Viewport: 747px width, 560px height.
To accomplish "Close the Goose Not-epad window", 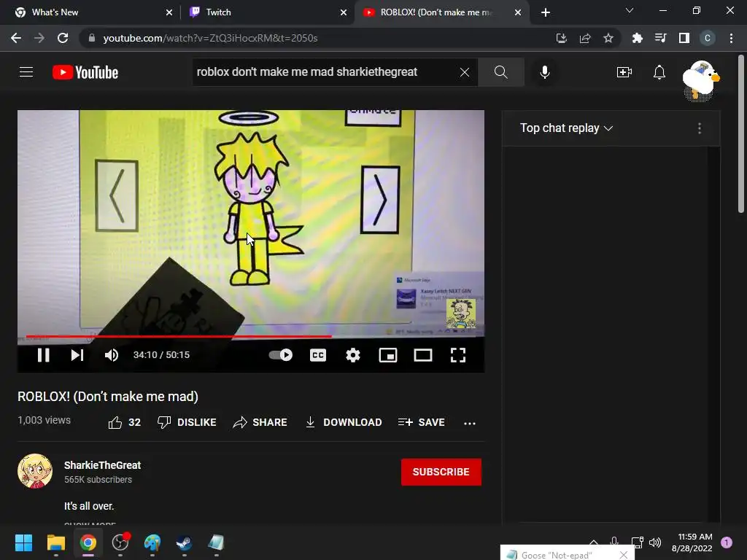I will tap(623, 555).
